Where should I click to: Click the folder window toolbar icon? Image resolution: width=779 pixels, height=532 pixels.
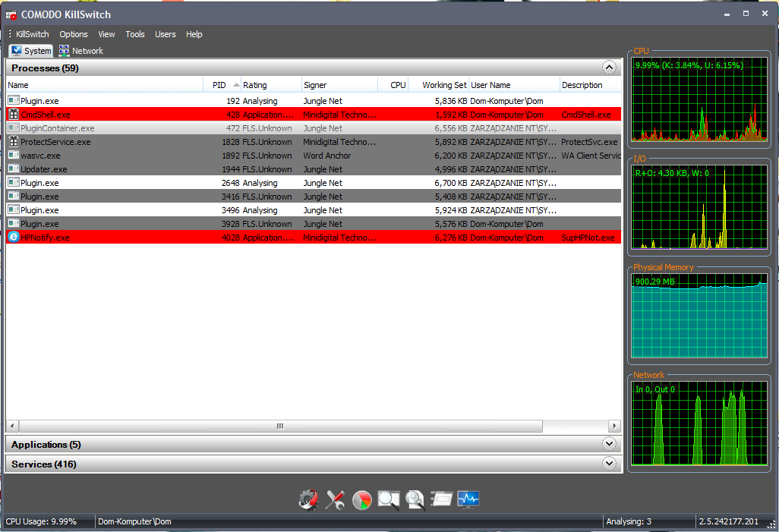442,498
